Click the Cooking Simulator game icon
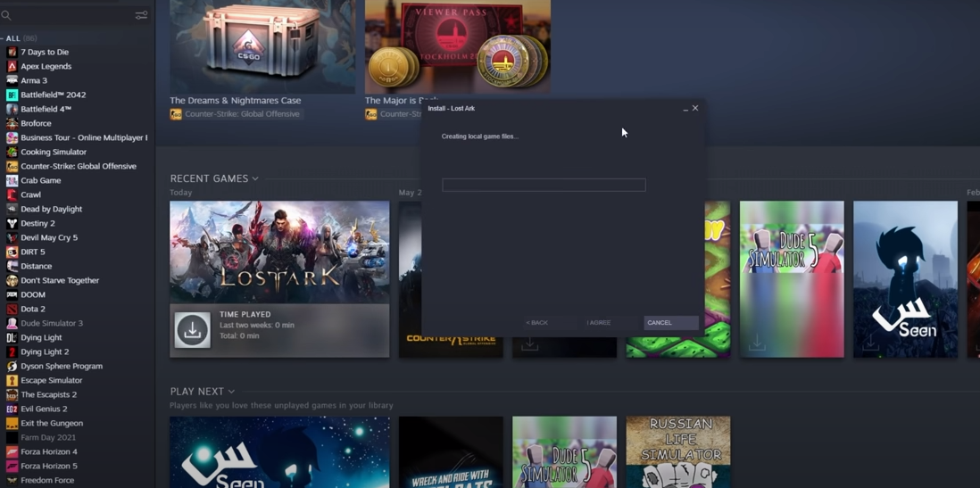980x488 pixels. 12,152
